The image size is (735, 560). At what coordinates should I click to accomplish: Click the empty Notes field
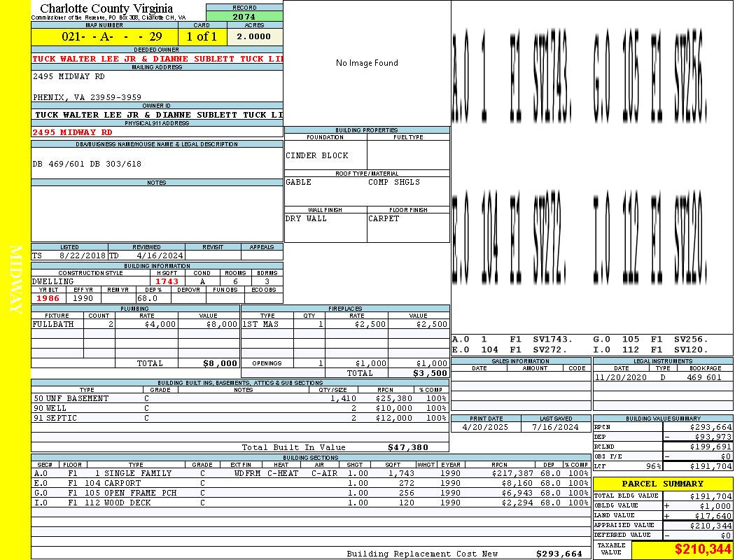point(157,213)
